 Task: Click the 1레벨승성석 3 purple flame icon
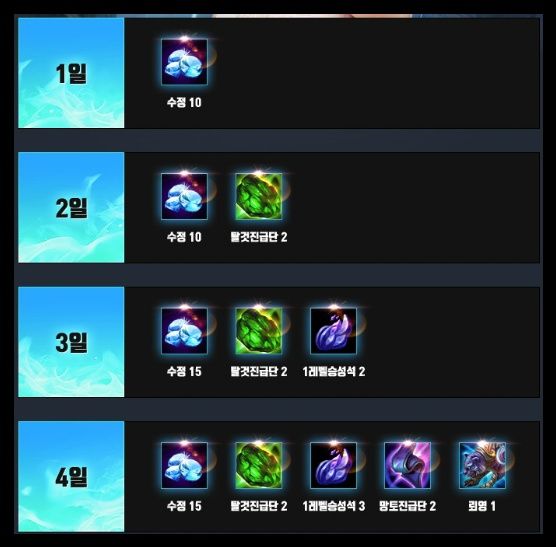click(x=333, y=465)
